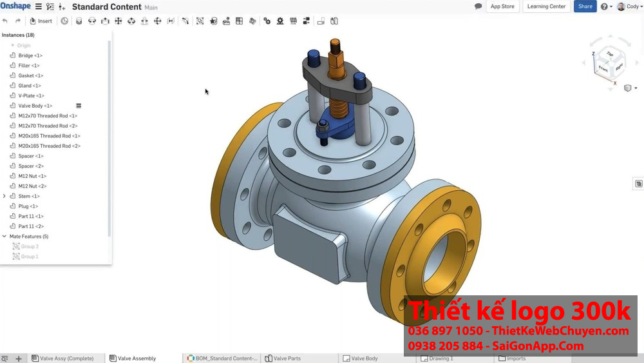
Task: Click the view cube Front face
Action: [603, 68]
